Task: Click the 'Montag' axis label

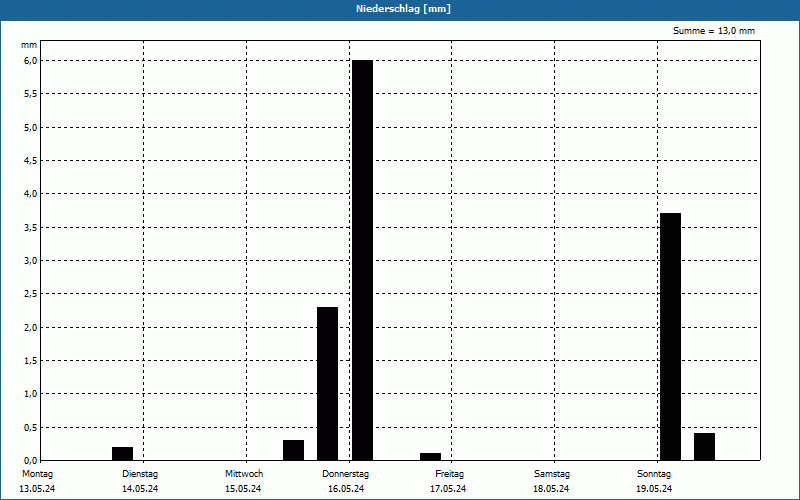Action: tap(37, 474)
